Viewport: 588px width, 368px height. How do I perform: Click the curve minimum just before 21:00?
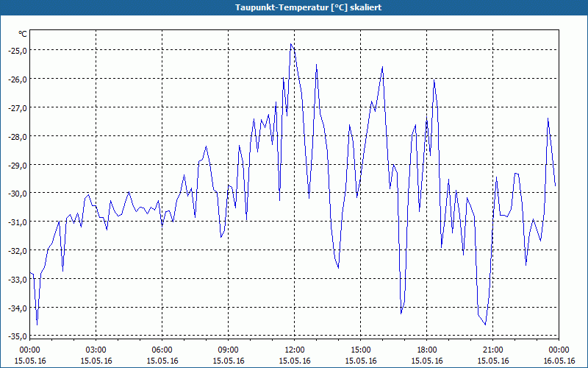click(485, 325)
